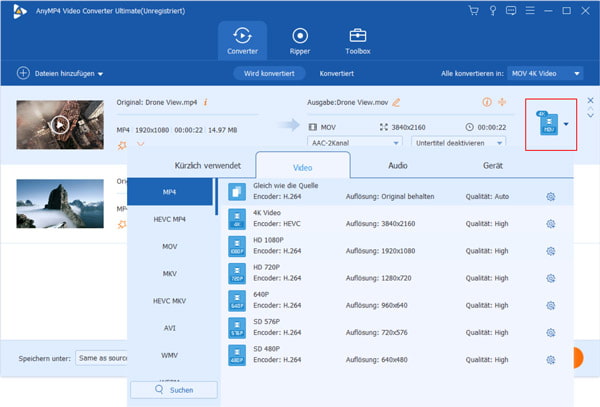Click Auflösung: 3840x2160 text in 4K row
600x407 pixels.
point(380,223)
